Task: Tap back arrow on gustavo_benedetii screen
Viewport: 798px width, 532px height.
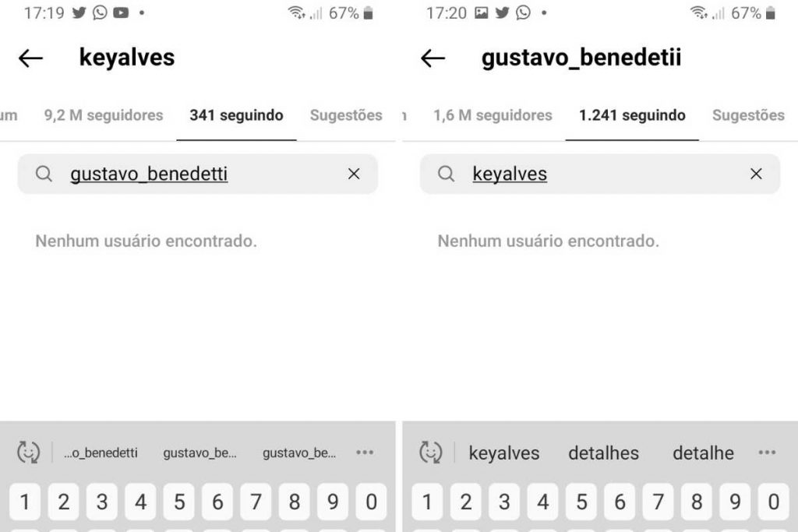Action: pyautogui.click(x=433, y=58)
